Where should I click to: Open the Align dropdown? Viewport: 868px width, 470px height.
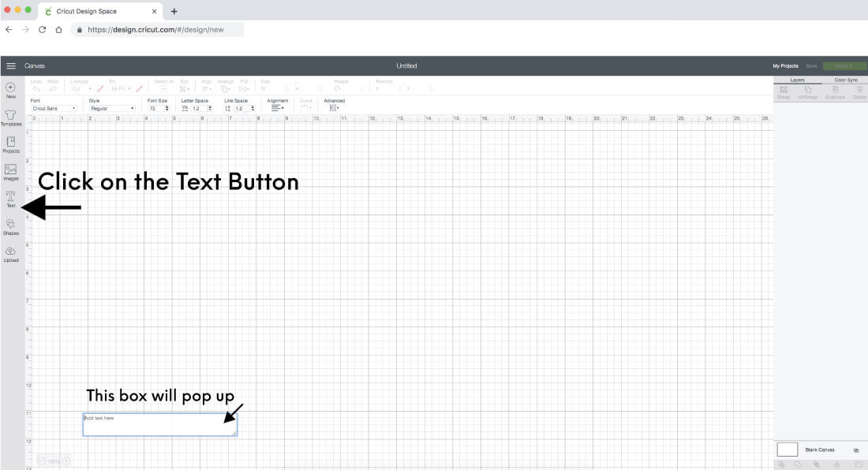207,88
